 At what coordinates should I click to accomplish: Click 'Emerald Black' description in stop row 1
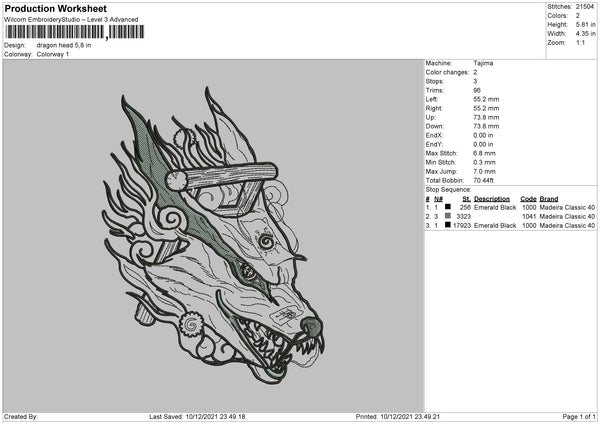click(x=495, y=207)
